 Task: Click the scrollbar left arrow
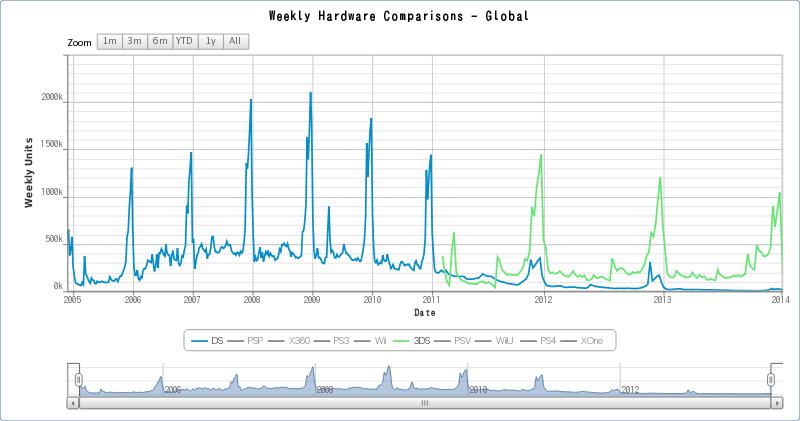coord(73,403)
